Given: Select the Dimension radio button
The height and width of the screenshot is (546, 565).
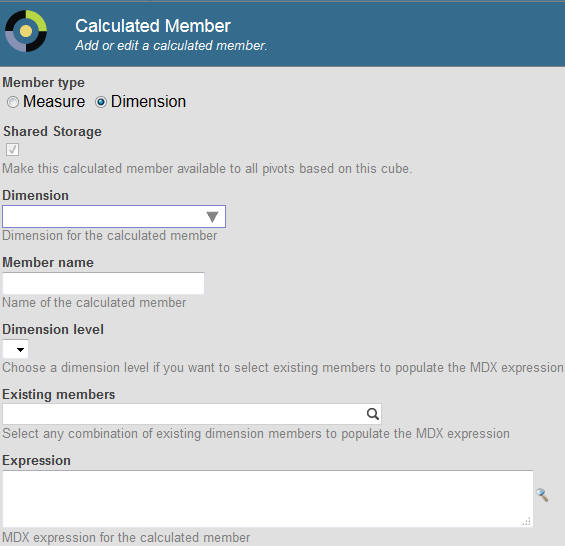Looking at the screenshot, I should pyautogui.click(x=101, y=102).
